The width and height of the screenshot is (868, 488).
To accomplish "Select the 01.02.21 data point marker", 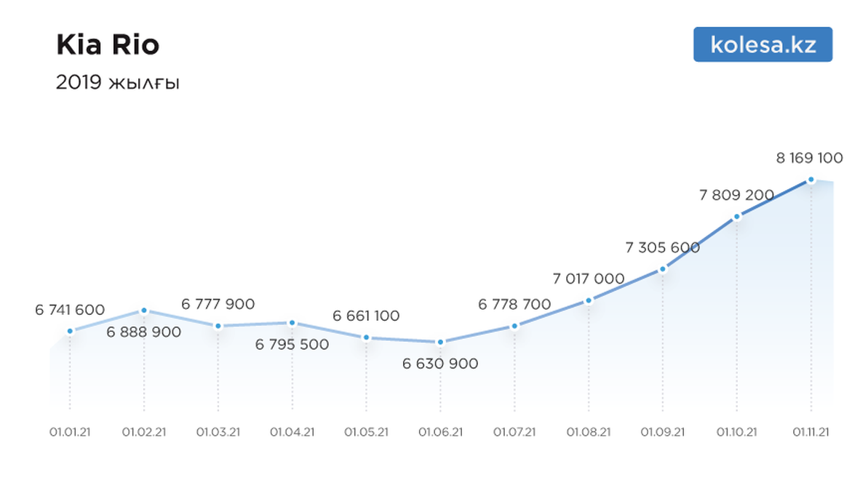I will point(144,311).
